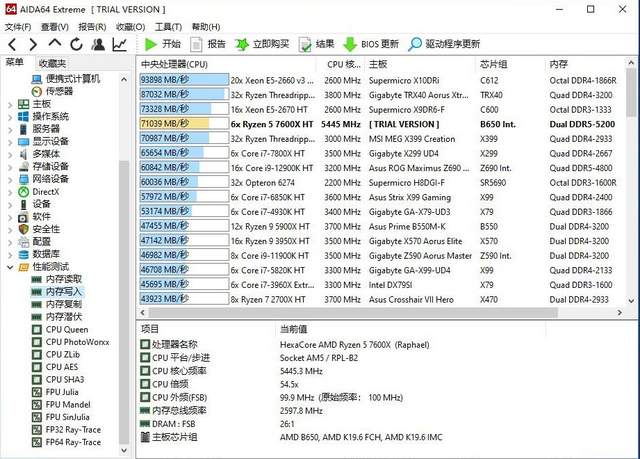Select 传感器 sensor item in the tree
The height and width of the screenshot is (459, 640).
tap(53, 91)
